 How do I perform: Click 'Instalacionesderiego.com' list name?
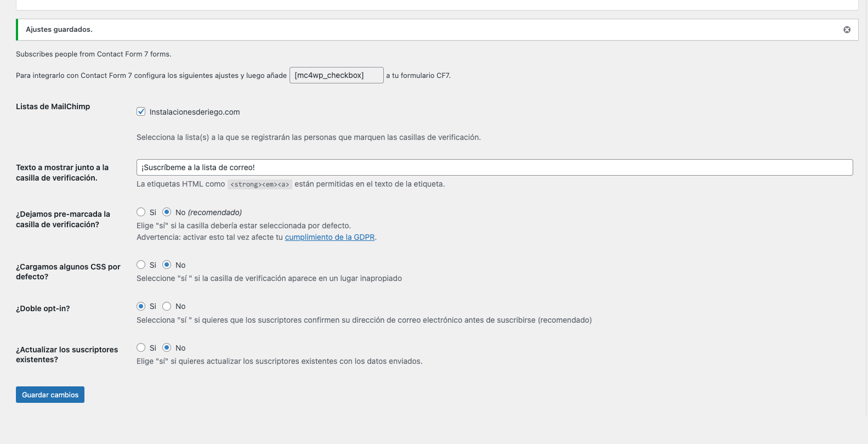tap(195, 112)
